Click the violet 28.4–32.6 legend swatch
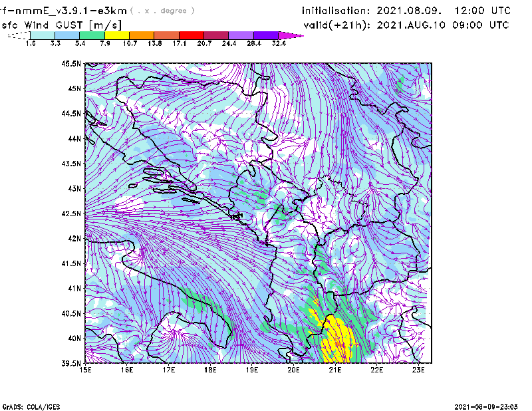The image size is (532, 411). click(x=266, y=35)
